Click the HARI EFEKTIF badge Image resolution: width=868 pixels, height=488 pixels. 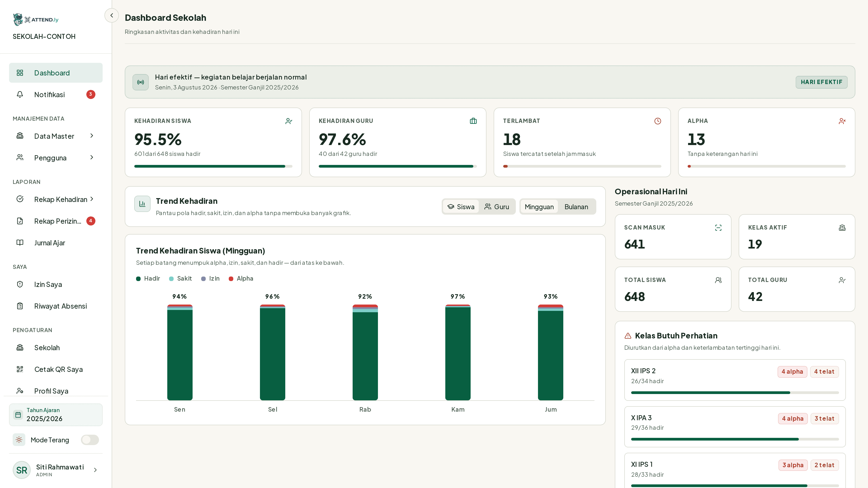(x=821, y=82)
